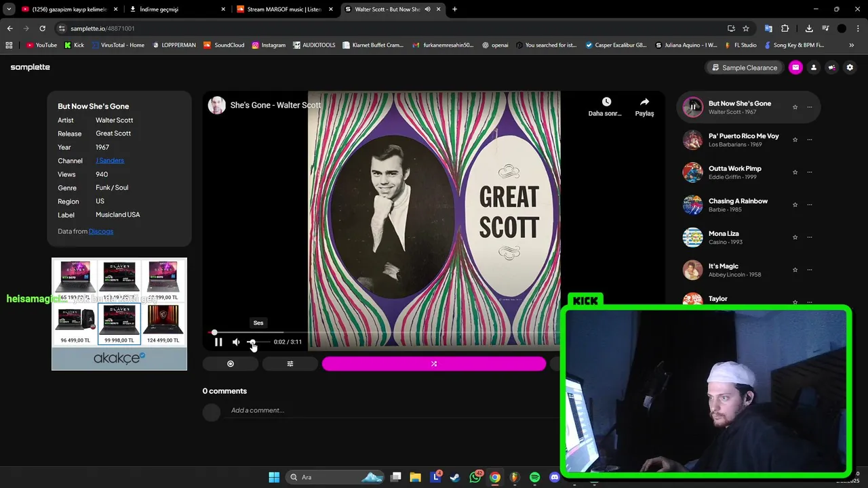Open the Chrome apps grid icon
Screen dimensions: 868x488
9,45
